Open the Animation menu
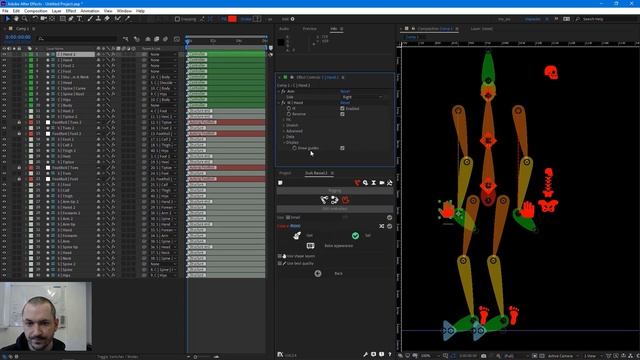 (90, 11)
